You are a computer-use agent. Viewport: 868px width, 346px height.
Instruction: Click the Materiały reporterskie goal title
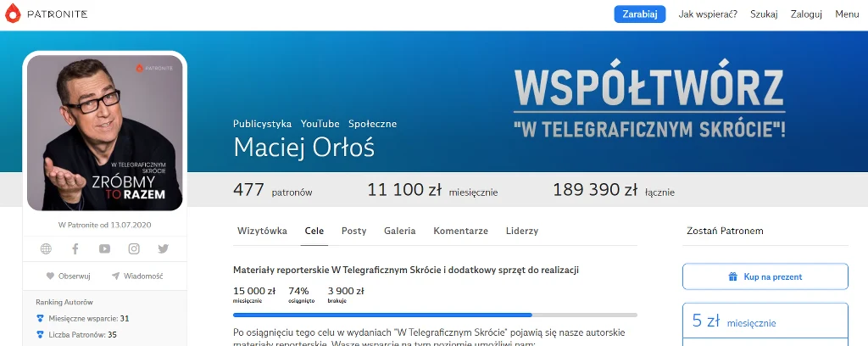point(406,271)
